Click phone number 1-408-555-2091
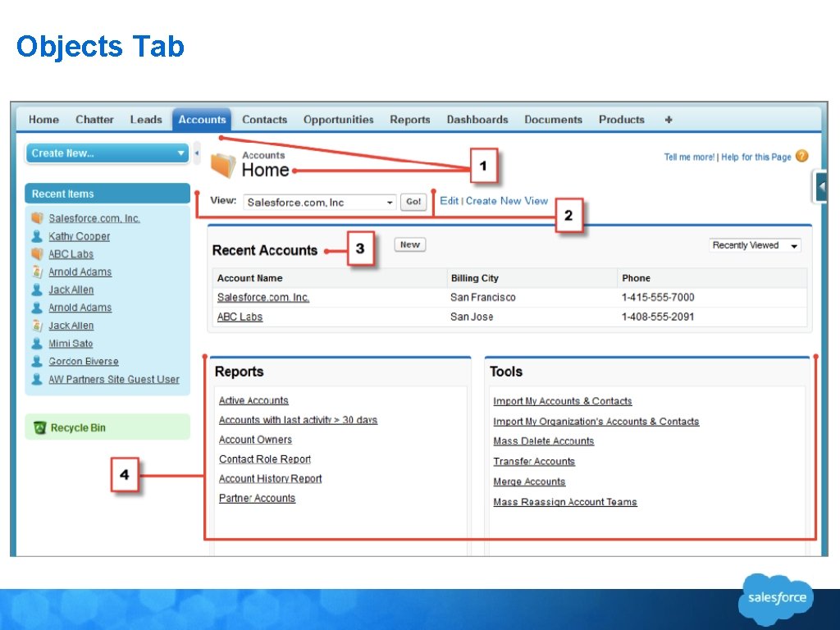The height and width of the screenshot is (630, 840). click(x=657, y=317)
